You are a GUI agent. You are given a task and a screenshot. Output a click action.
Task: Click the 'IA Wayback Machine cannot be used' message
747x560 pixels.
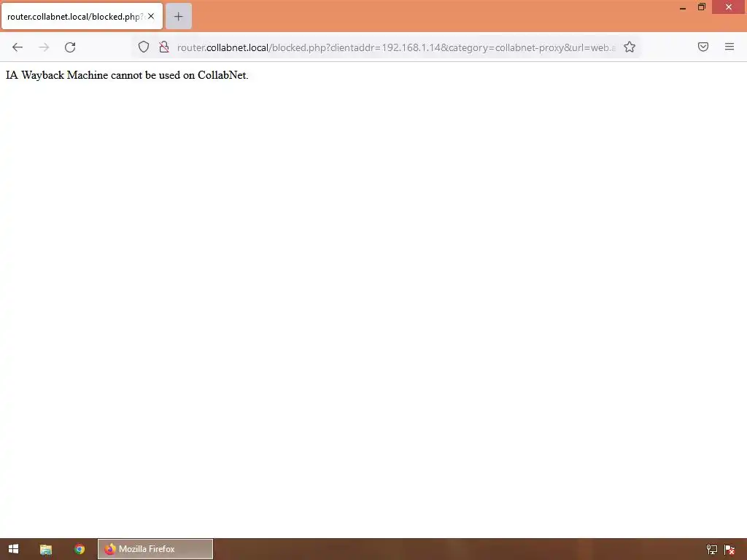(x=127, y=75)
